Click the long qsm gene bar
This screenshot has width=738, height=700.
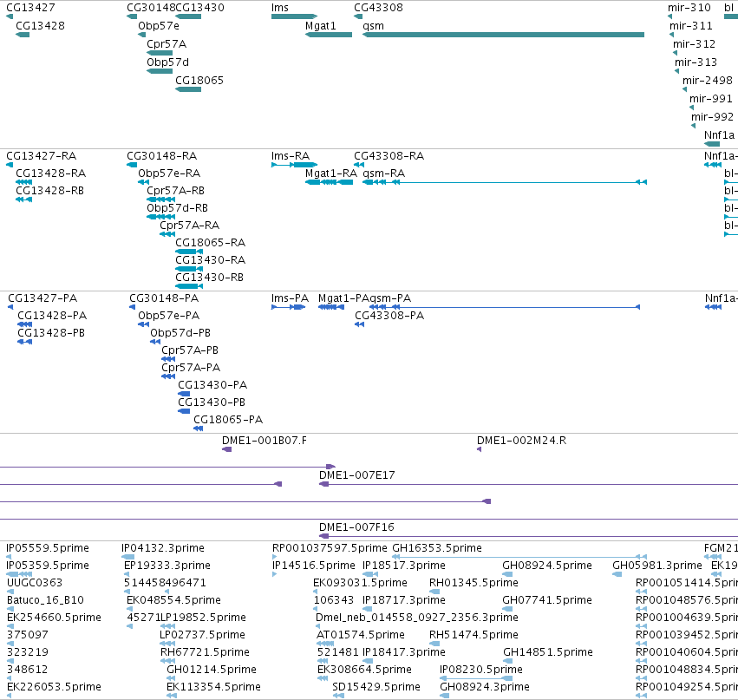point(503,35)
